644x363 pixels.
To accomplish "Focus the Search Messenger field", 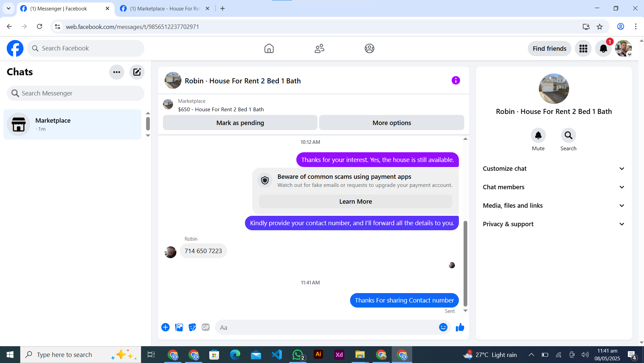I will (x=76, y=93).
